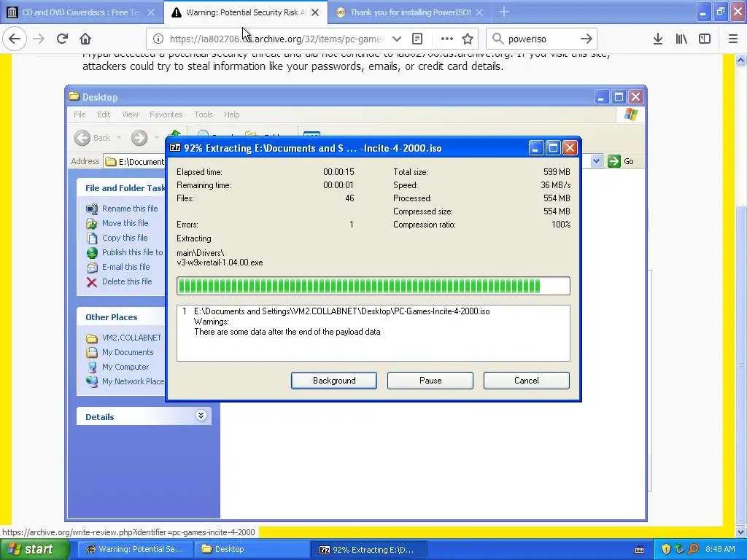Open a new browser tab
747x560 pixels.
coord(504,12)
